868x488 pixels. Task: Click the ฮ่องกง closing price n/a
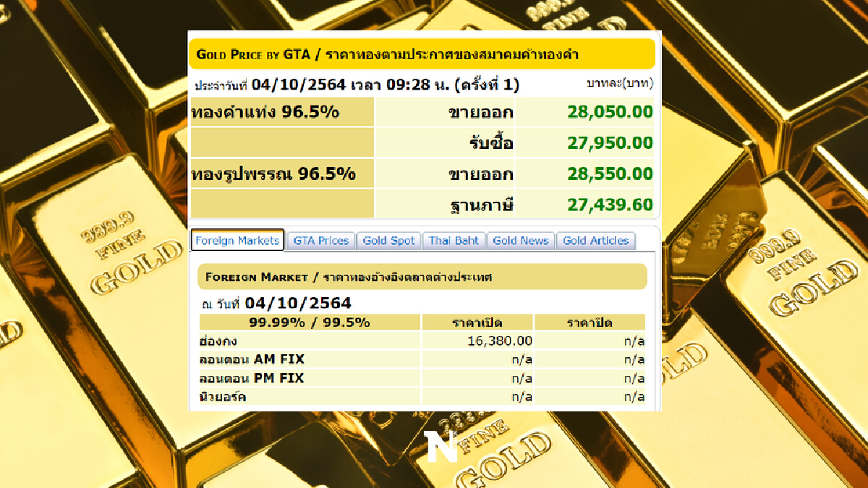635,341
